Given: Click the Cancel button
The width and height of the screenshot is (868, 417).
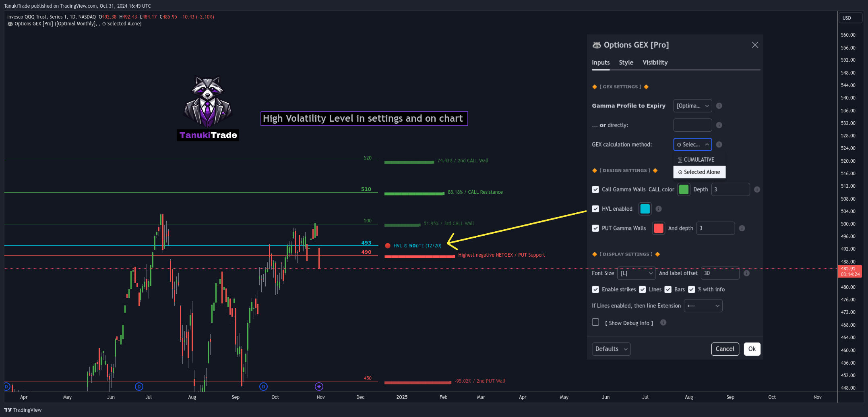Looking at the screenshot, I should 725,349.
